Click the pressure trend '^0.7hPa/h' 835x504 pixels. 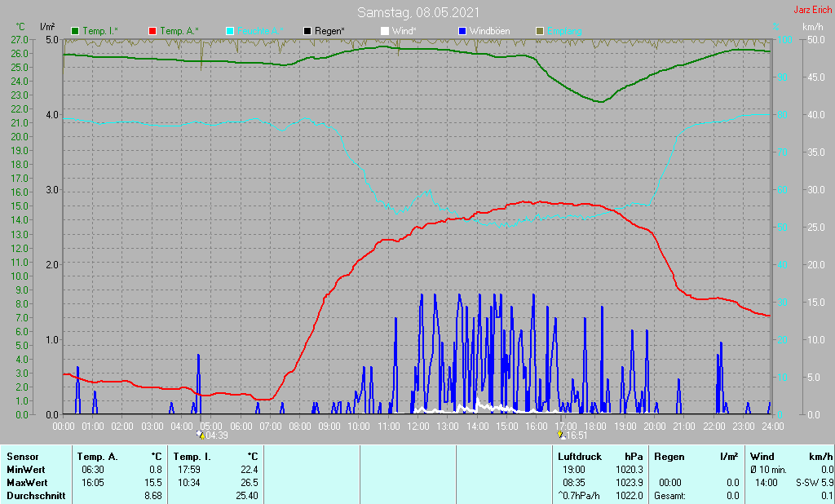pyautogui.click(x=579, y=496)
